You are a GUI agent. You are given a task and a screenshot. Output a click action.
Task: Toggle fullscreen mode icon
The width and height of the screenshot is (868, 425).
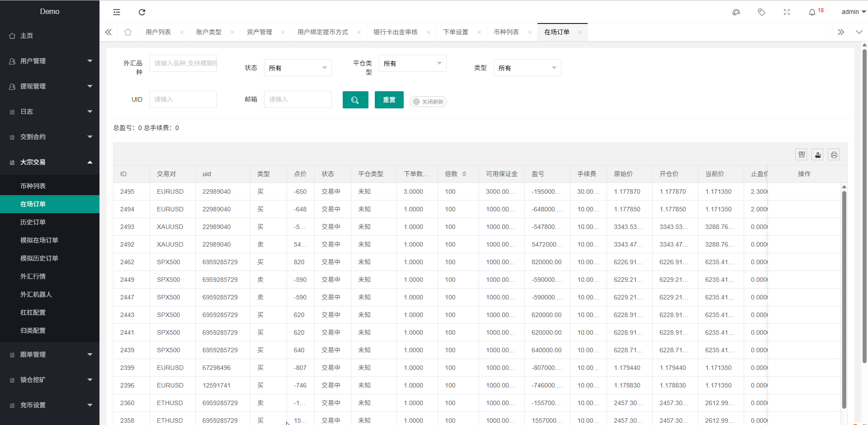(787, 12)
